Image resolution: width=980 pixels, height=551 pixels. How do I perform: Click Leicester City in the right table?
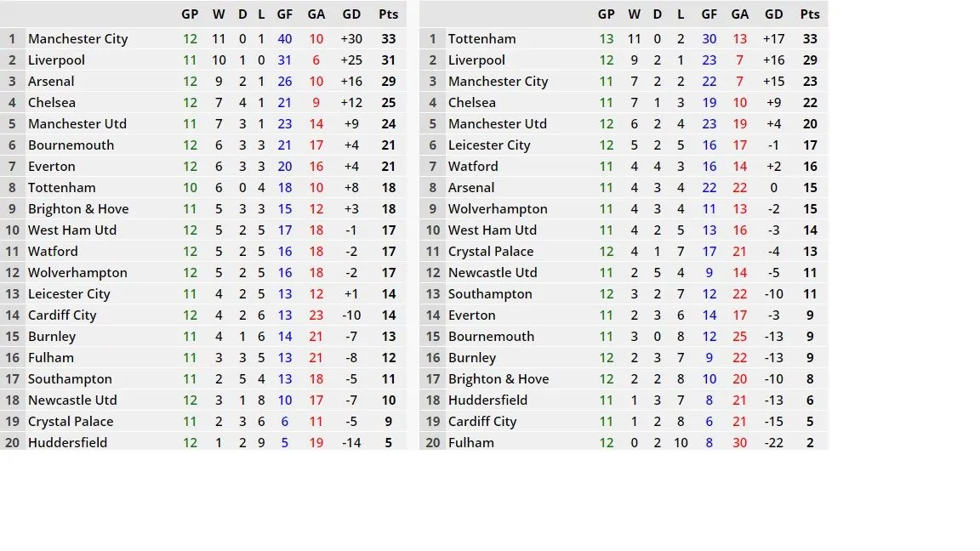pos(489,145)
